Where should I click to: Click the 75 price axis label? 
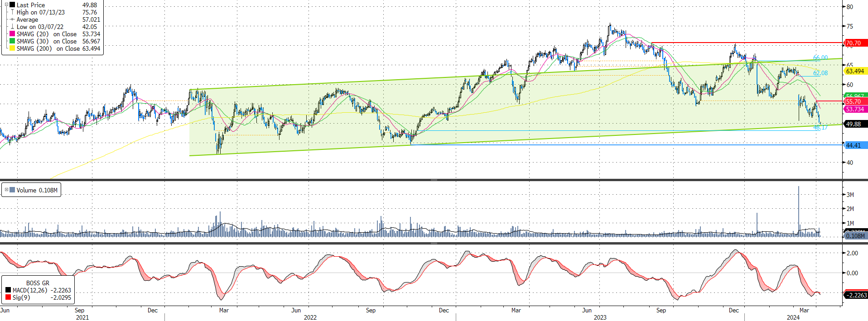point(850,26)
